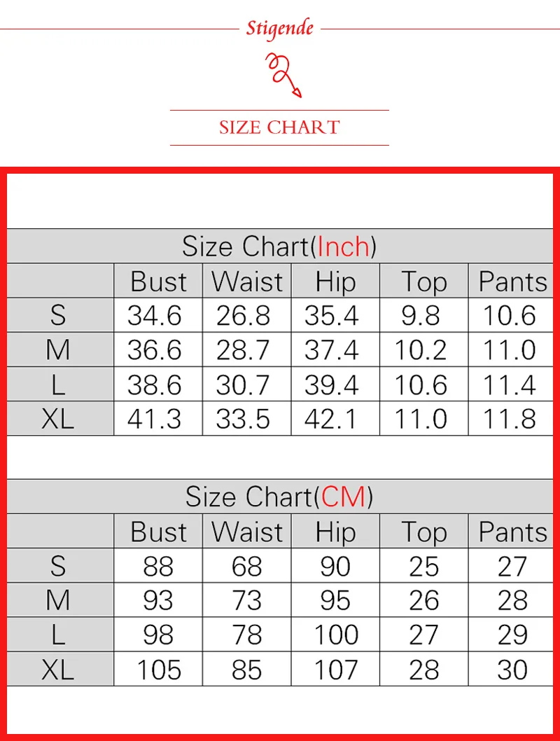Select the SIZE CHART heading
560x741 pixels.
coord(279,127)
